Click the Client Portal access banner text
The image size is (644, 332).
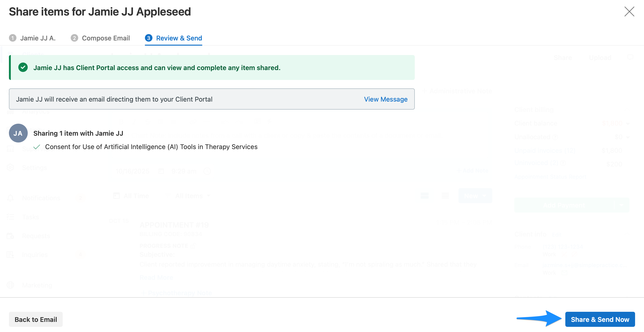(157, 67)
